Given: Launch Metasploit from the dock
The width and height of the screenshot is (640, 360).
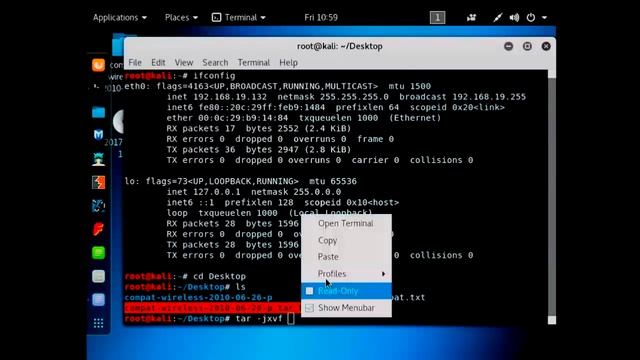Looking at the screenshot, I should (x=98, y=135).
